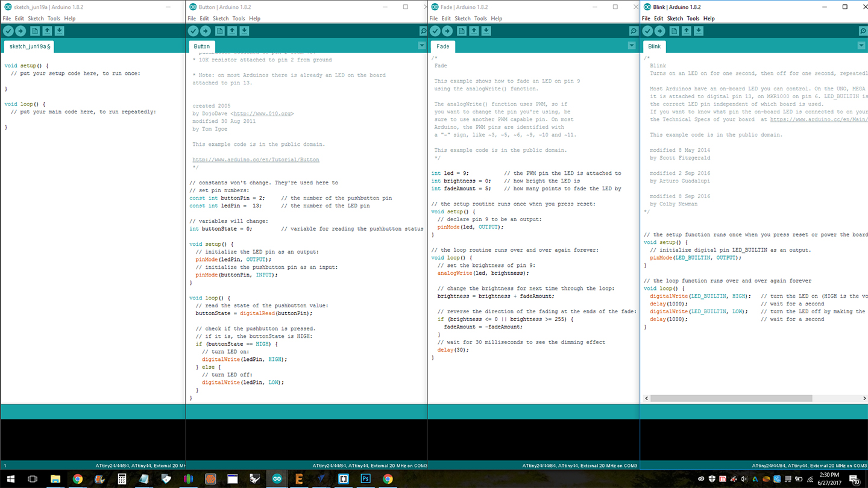868x488 pixels.
Task: Click 'void loop() {' in sketch_jun19a editor
Action: coord(25,104)
